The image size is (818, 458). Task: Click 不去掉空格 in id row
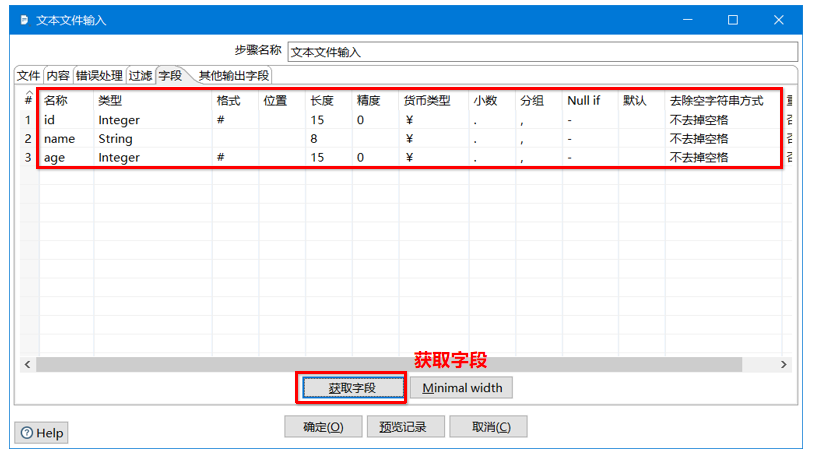click(x=723, y=120)
